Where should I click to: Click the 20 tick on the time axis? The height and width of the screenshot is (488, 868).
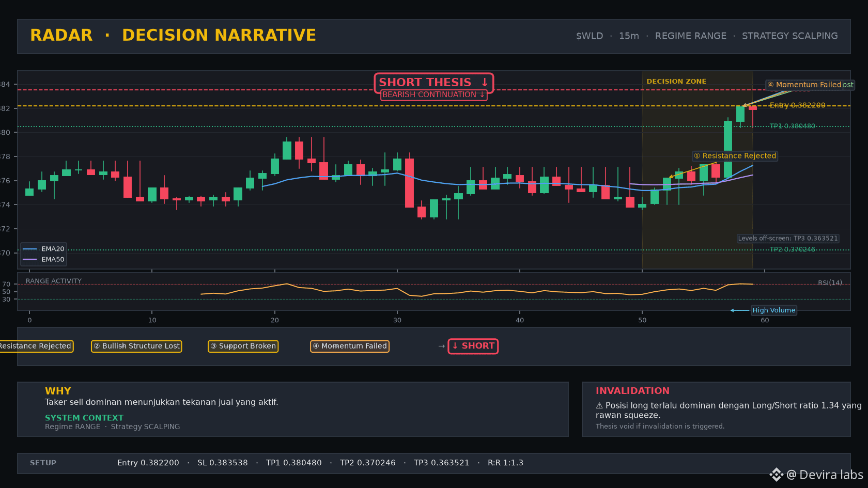coord(275,320)
